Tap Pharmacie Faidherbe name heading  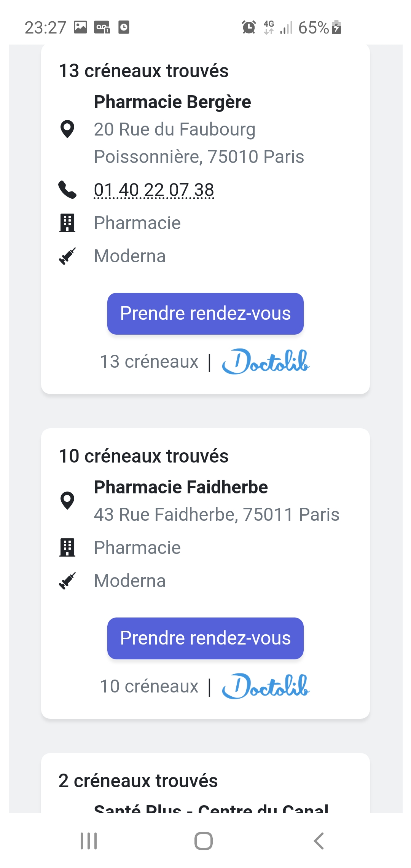click(x=181, y=487)
